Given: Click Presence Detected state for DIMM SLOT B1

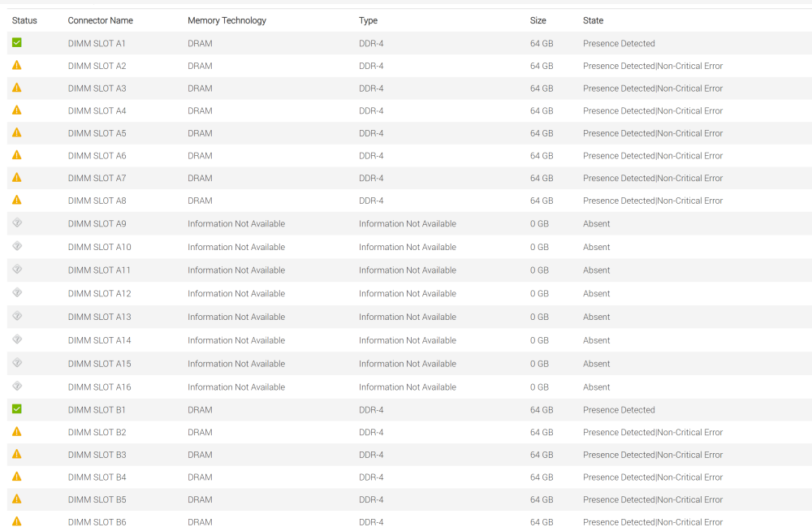Looking at the screenshot, I should pyautogui.click(x=619, y=410).
